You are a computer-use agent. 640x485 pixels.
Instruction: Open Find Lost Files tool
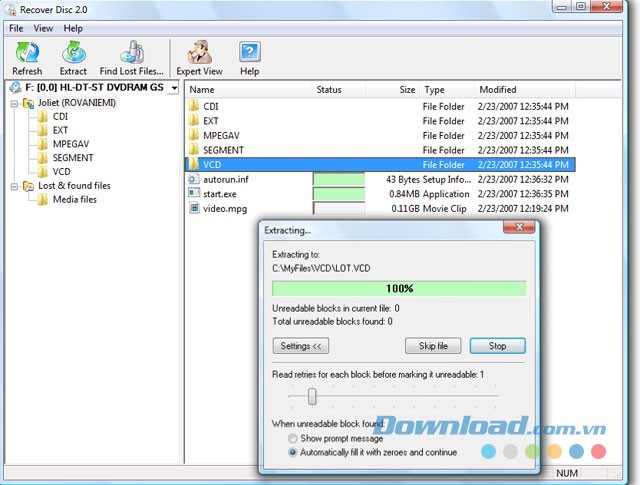(131, 59)
